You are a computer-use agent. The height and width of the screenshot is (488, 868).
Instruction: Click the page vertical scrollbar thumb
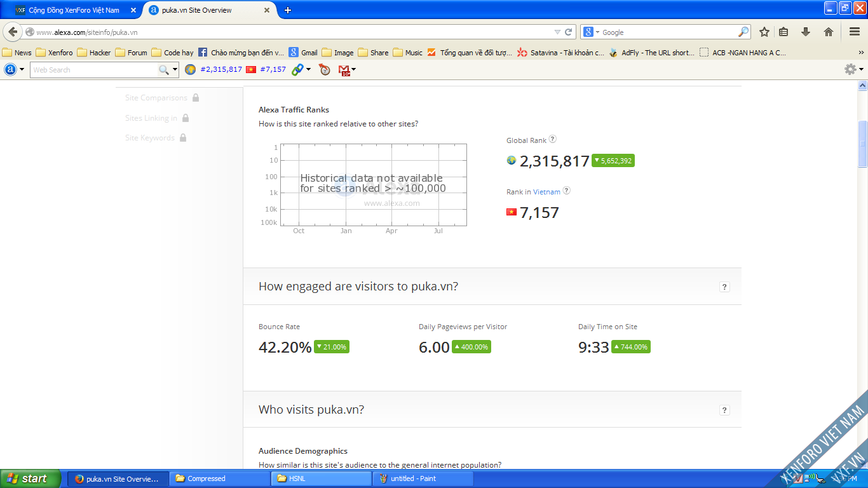point(863,144)
